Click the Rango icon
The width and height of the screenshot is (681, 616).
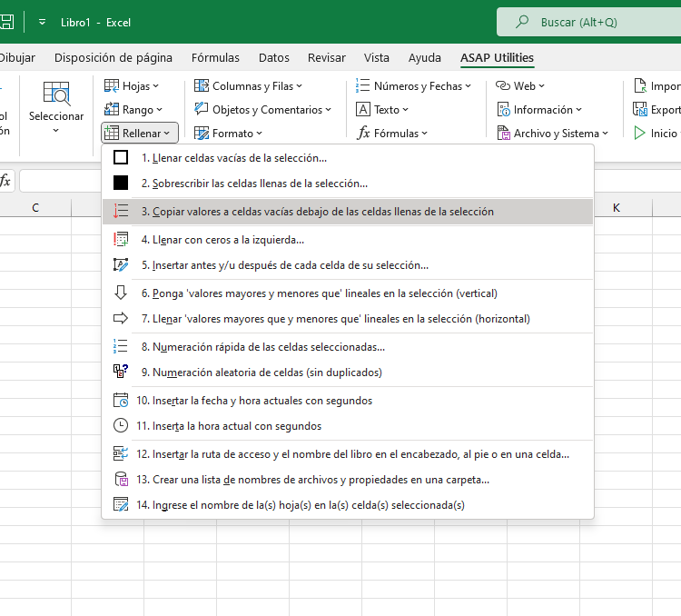click(112, 109)
